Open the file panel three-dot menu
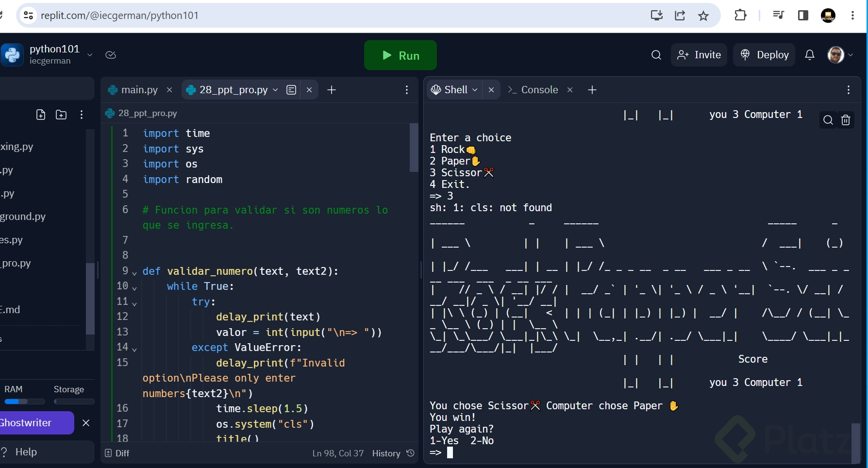The width and height of the screenshot is (868, 468). coord(82,115)
